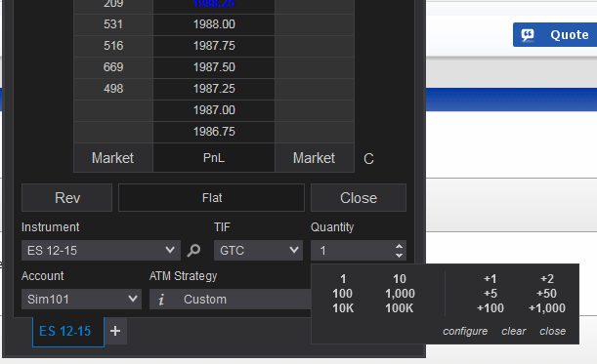
Task: Click the Rev button
Action: coord(67,198)
